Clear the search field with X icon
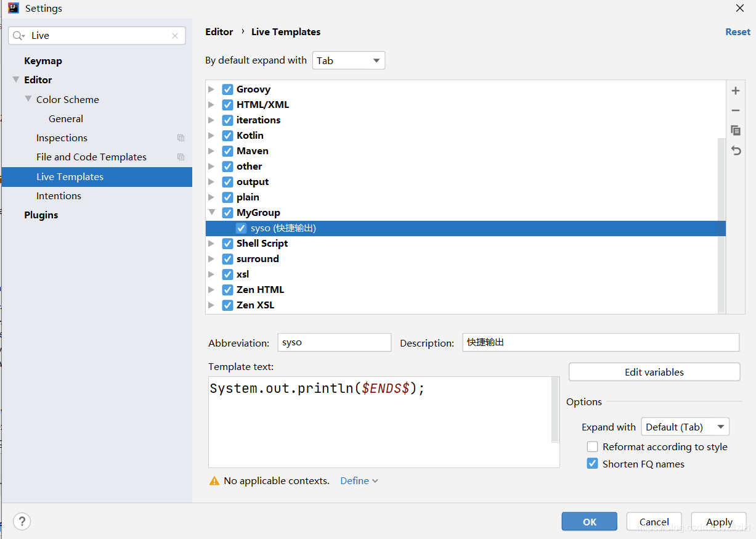Image resolution: width=756 pixels, height=539 pixels. click(x=175, y=36)
